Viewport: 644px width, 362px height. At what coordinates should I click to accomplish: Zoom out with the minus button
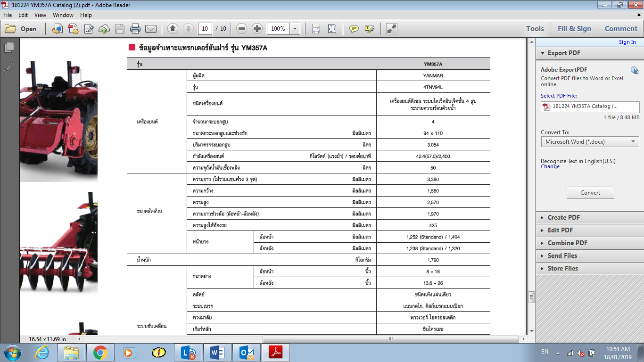(242, 29)
